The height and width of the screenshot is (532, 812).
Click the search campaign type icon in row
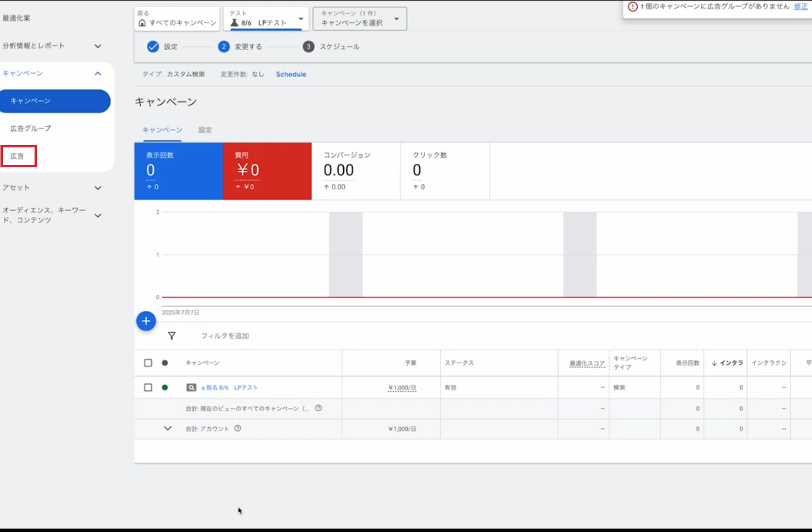[191, 388]
